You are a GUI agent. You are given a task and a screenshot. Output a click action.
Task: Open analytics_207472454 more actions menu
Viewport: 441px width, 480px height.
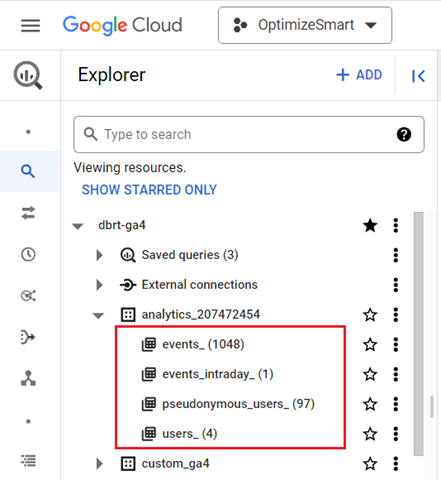tap(396, 315)
